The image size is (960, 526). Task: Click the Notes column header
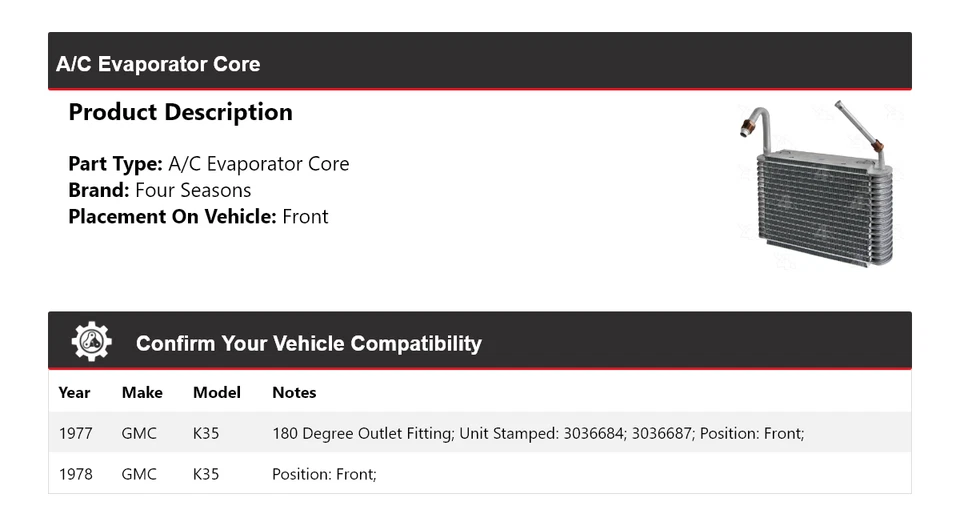coord(294,393)
